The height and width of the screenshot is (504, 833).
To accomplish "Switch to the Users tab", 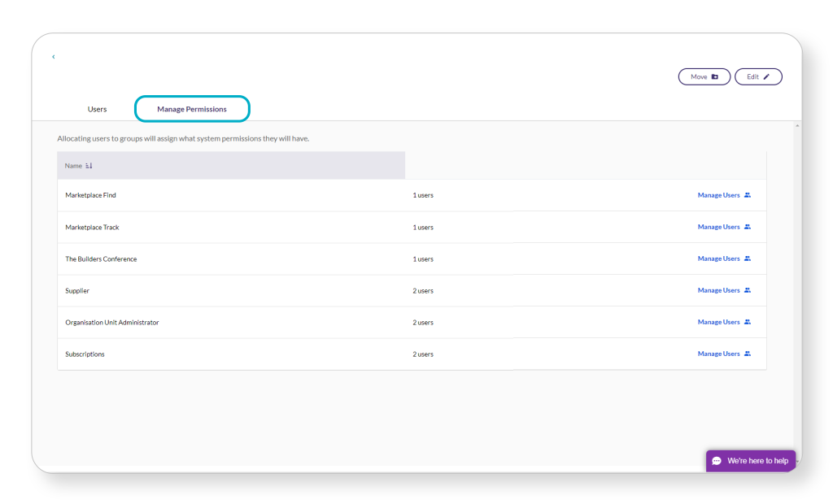I will click(97, 108).
